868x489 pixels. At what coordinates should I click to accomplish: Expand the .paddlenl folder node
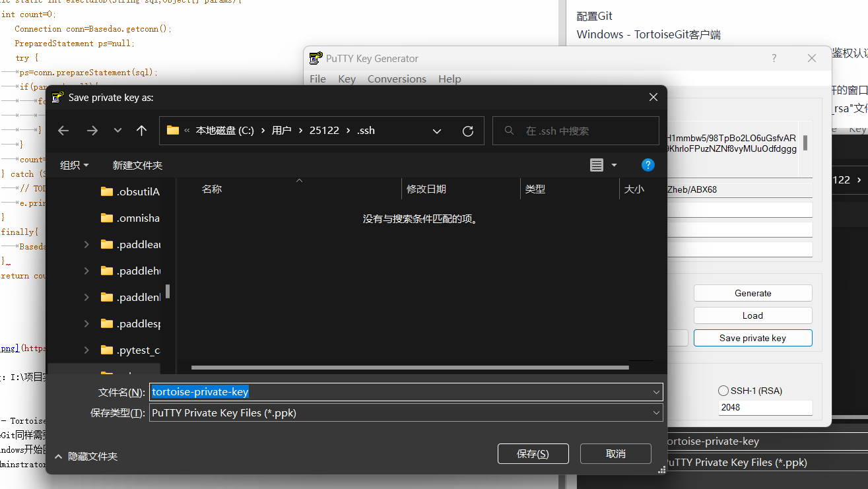86,297
